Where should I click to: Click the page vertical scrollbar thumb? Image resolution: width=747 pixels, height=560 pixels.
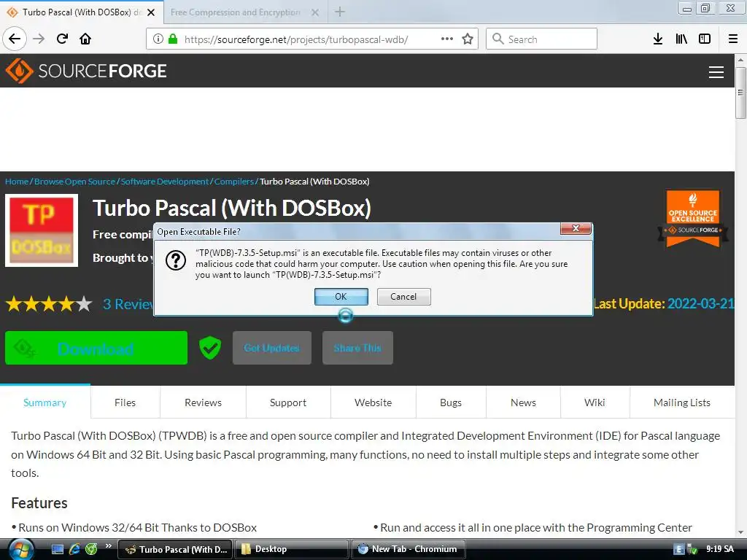pos(740,93)
